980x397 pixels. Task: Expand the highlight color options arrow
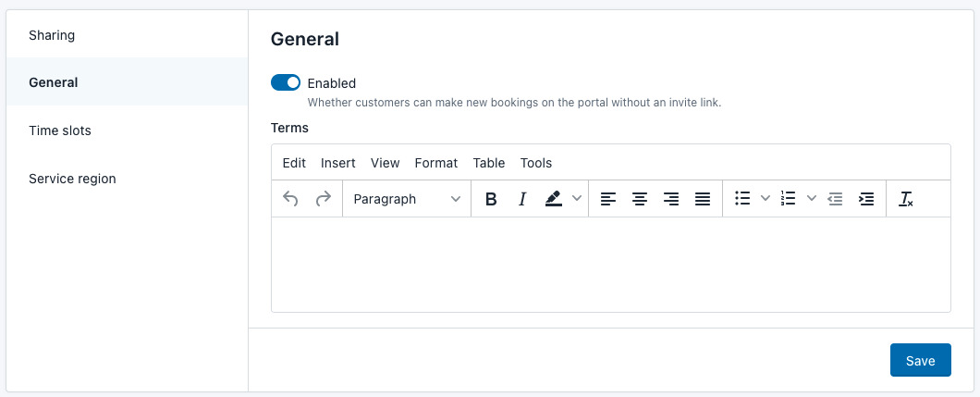[x=578, y=199]
